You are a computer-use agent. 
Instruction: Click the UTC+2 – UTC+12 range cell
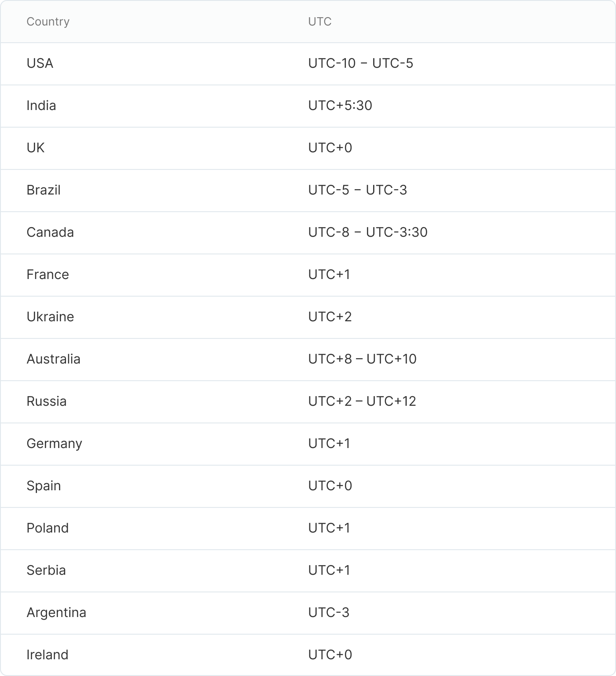[362, 401]
